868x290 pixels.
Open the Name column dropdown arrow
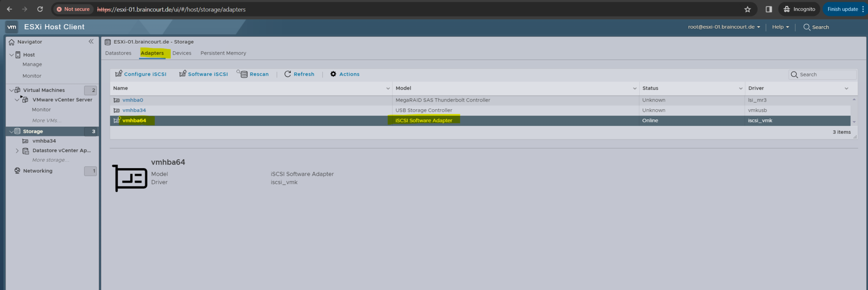[388, 88]
